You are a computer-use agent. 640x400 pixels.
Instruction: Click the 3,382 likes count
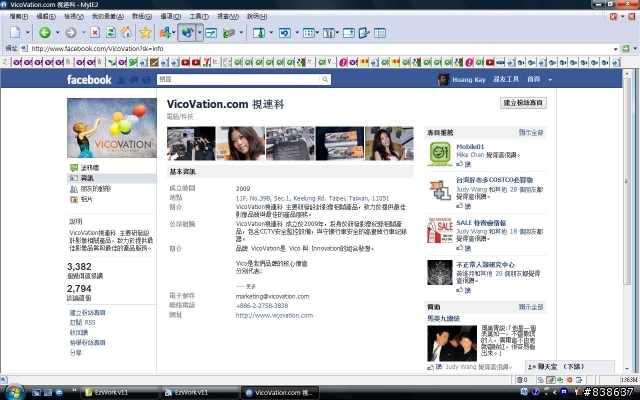[79, 267]
